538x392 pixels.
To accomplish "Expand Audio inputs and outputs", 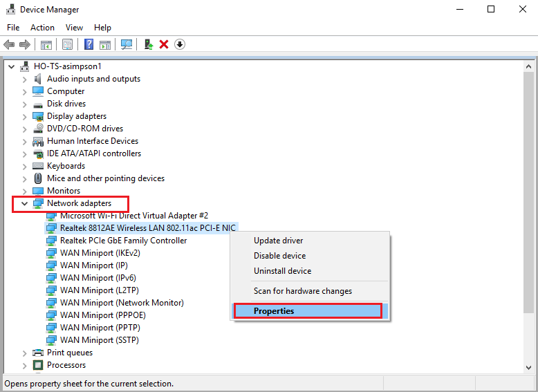I will pos(24,80).
